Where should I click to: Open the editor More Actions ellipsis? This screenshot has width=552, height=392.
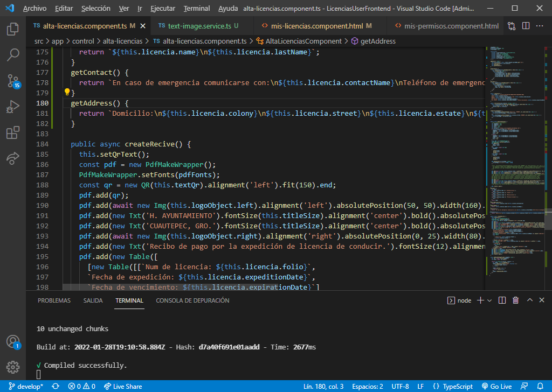[539, 26]
